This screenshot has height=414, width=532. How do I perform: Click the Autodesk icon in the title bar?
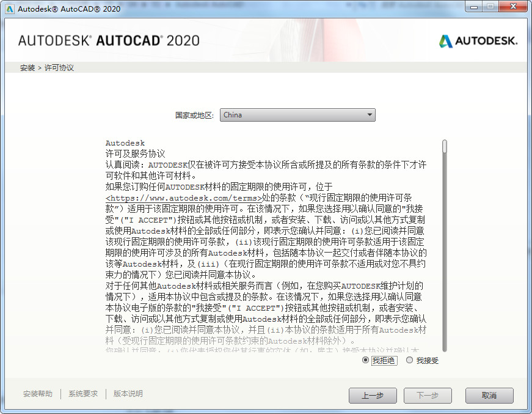tap(8, 7)
